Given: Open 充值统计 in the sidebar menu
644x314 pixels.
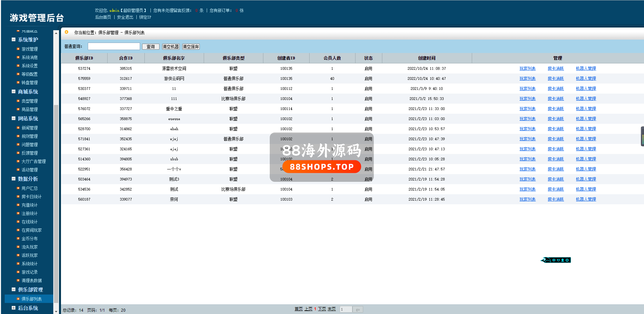Looking at the screenshot, I should 29,205.
